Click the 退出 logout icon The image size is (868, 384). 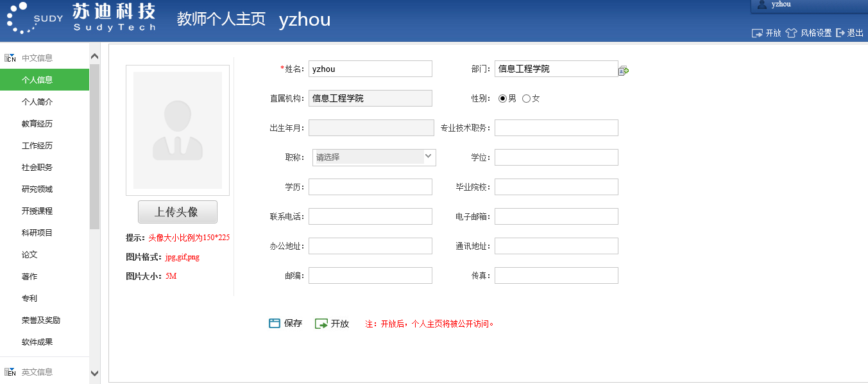[x=840, y=33]
